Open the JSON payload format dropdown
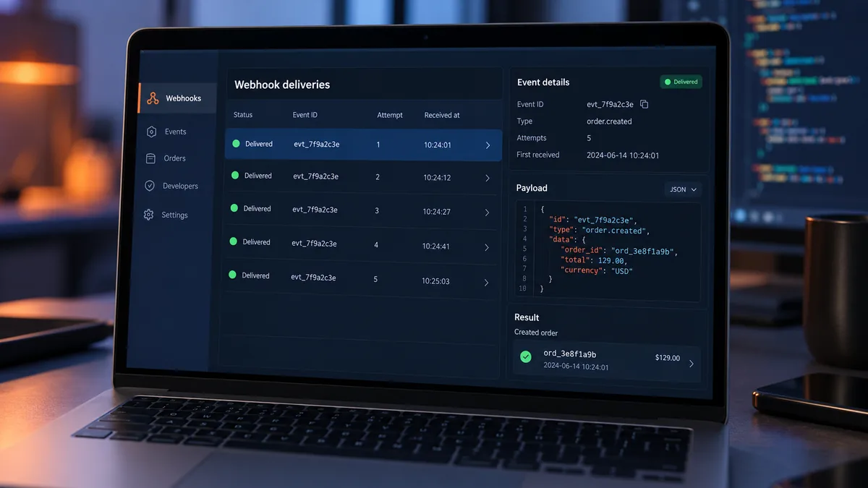The image size is (868, 488). (683, 189)
